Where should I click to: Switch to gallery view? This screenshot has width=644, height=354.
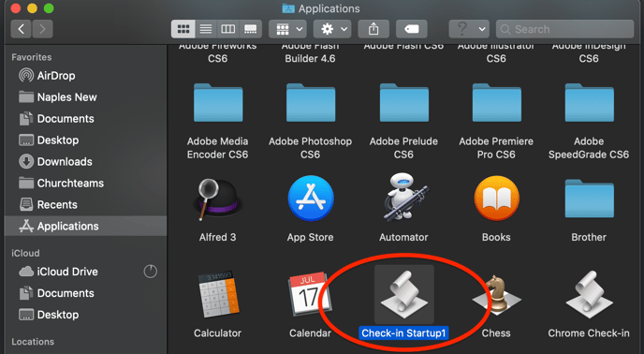tap(251, 29)
